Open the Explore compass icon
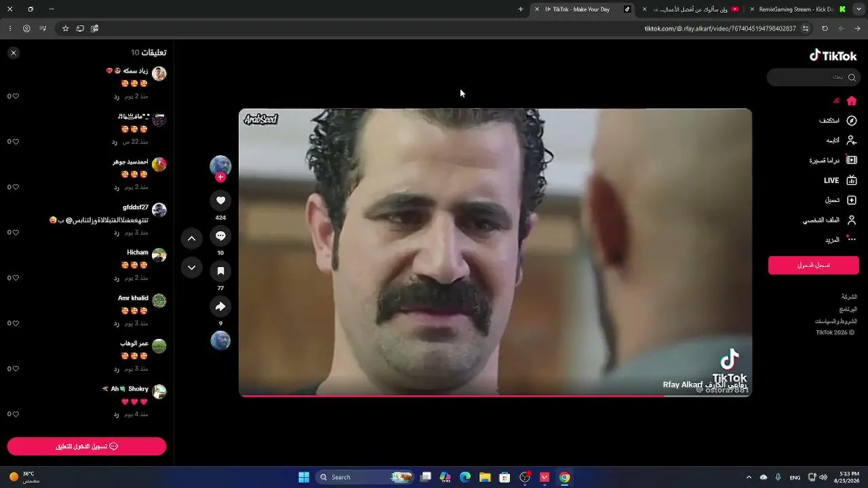 click(x=852, y=121)
